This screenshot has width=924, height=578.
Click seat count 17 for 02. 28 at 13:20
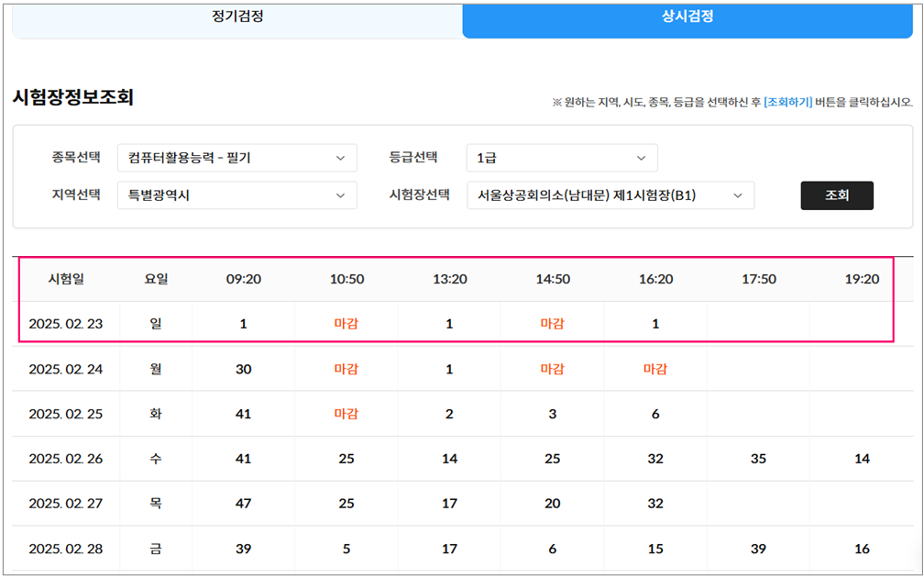(x=449, y=549)
